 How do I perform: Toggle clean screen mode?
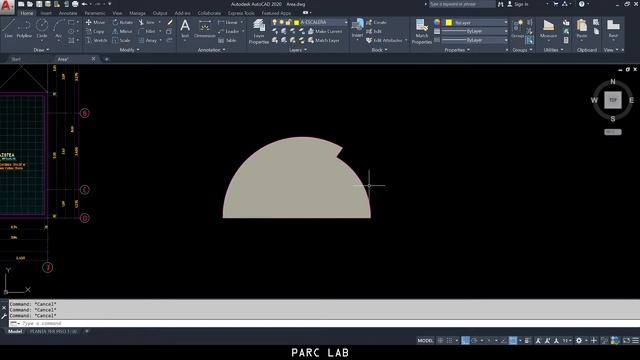pyautogui.click(x=627, y=340)
